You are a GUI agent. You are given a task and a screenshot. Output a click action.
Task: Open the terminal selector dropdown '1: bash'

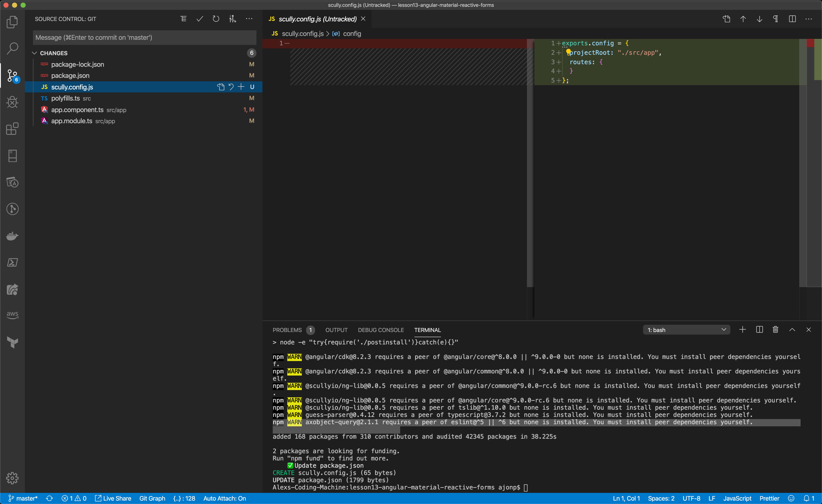tap(686, 330)
